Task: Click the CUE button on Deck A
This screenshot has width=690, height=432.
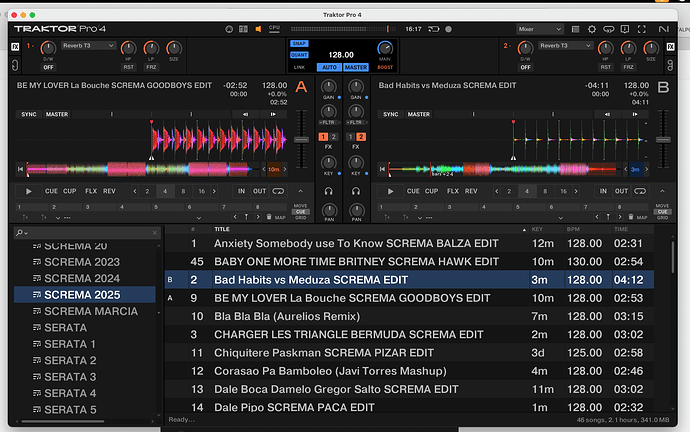Action: (x=51, y=190)
